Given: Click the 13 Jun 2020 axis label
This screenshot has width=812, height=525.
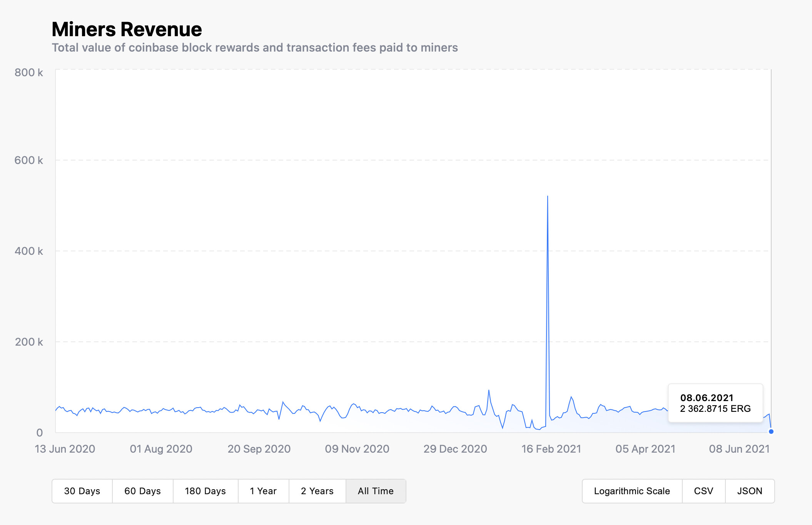Looking at the screenshot, I should [65, 449].
